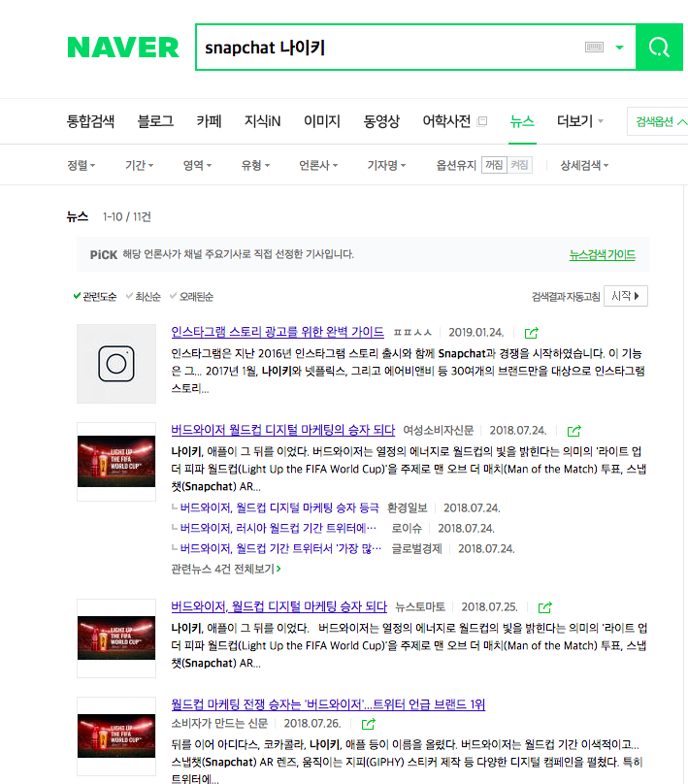Open share icon for 인스타그램 스토리 광고 article

tap(531, 333)
